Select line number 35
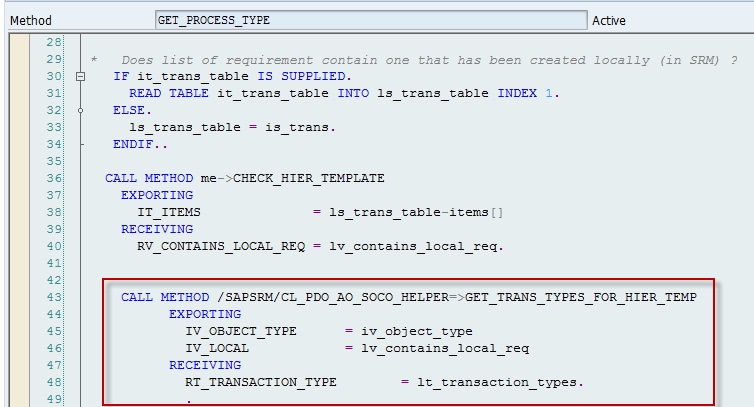The height and width of the screenshot is (407, 754). [54, 161]
